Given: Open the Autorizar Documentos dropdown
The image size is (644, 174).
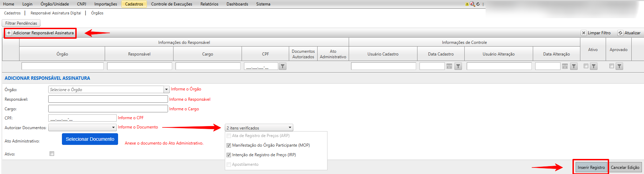Looking at the screenshot, I should click(113, 128).
